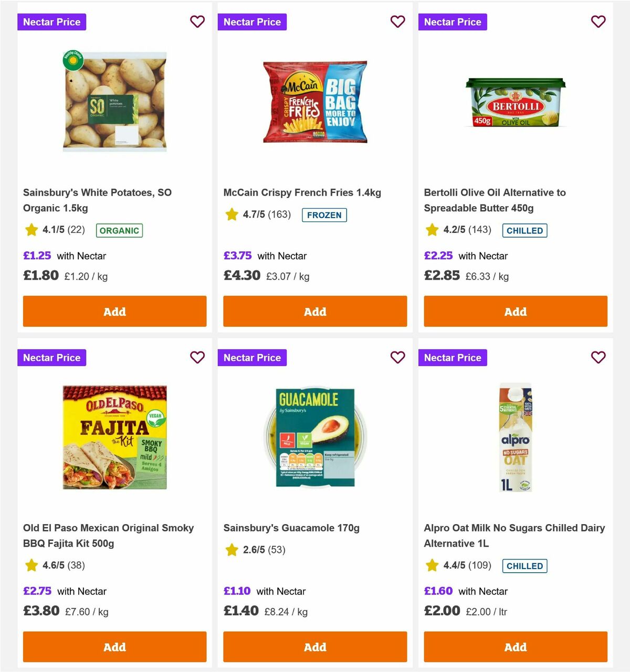Image resolution: width=630 pixels, height=672 pixels.
Task: Click the CHILLED label on Alpro Oat Milk
Action: pyautogui.click(x=524, y=566)
